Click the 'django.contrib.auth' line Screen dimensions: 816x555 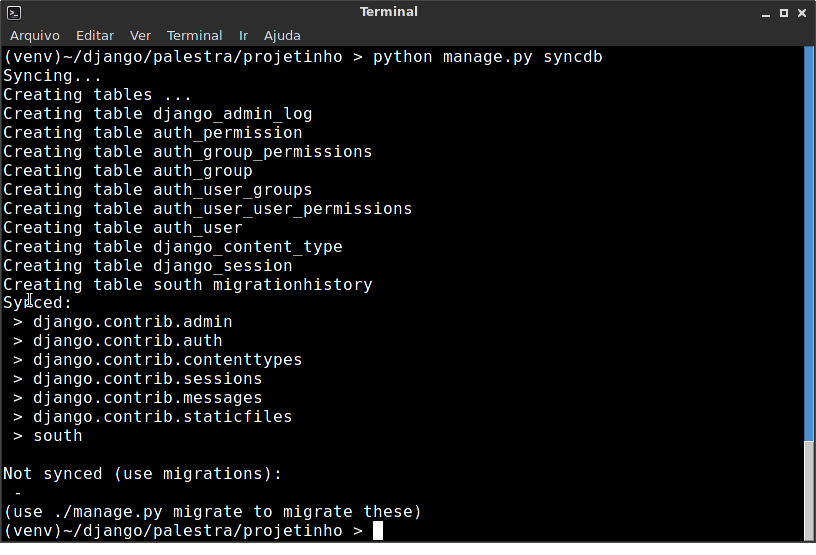(x=118, y=341)
